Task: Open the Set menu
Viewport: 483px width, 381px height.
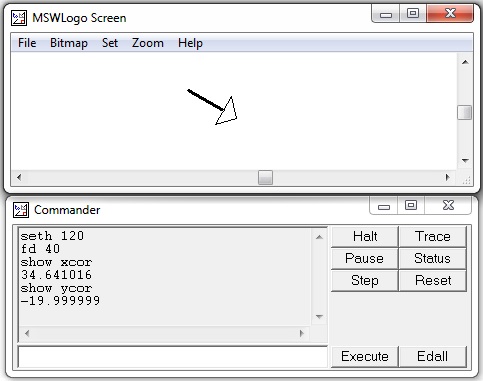Action: pos(110,43)
